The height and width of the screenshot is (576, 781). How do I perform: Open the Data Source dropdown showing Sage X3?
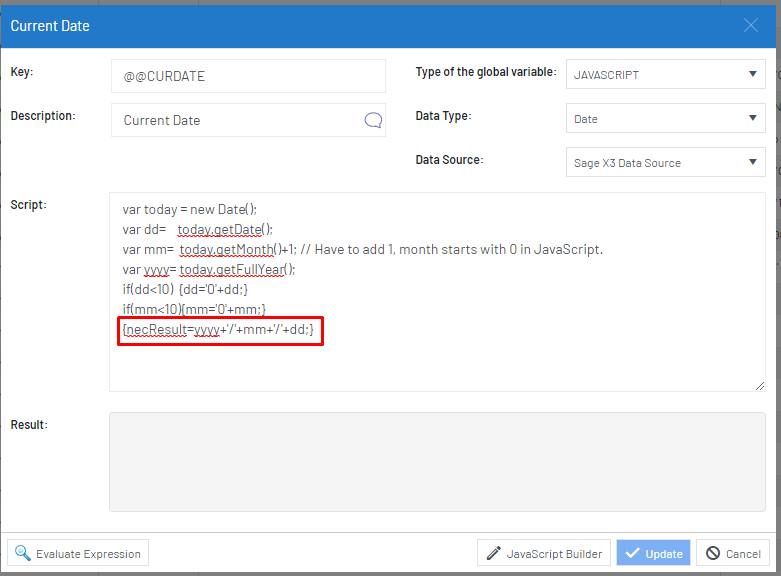click(665, 162)
